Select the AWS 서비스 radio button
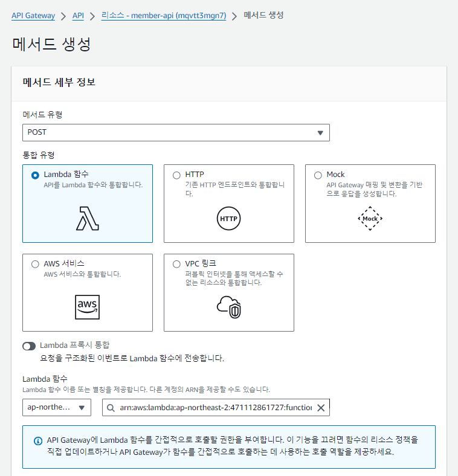 (x=35, y=264)
